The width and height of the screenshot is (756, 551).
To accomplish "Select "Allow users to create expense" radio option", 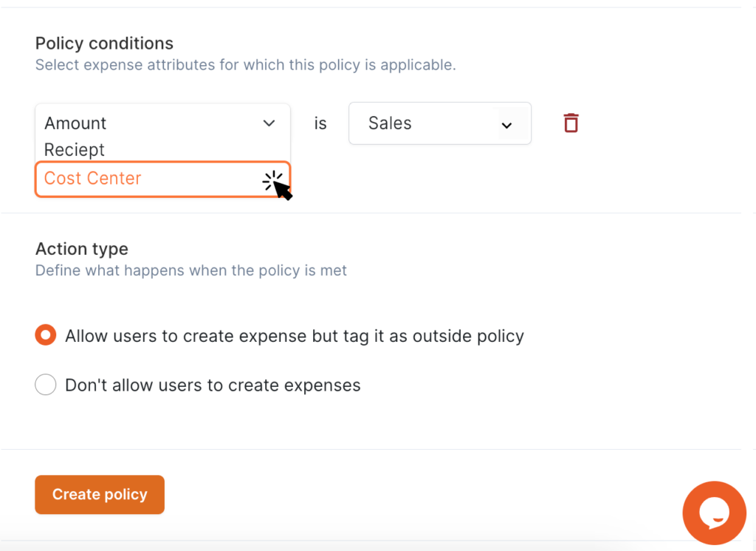I will pyautogui.click(x=45, y=335).
